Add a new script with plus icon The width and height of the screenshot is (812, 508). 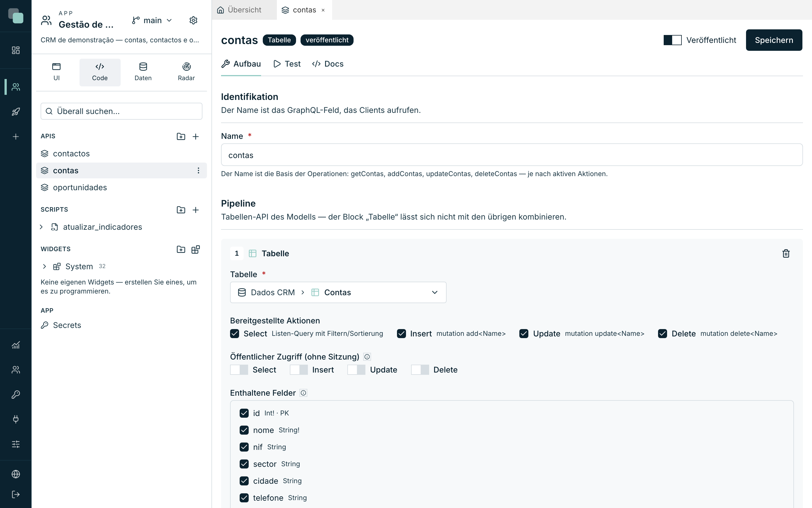coord(196,210)
